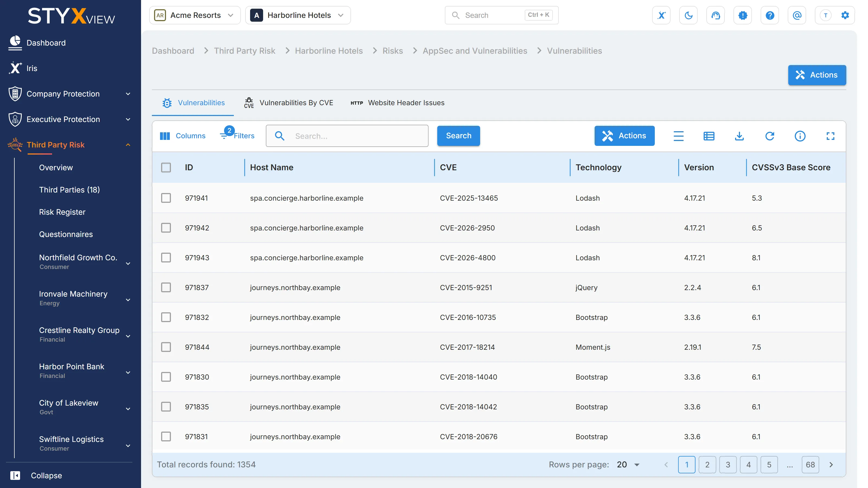This screenshot has width=868, height=488.
Task: Select all rows checkbox in header
Action: tap(166, 167)
